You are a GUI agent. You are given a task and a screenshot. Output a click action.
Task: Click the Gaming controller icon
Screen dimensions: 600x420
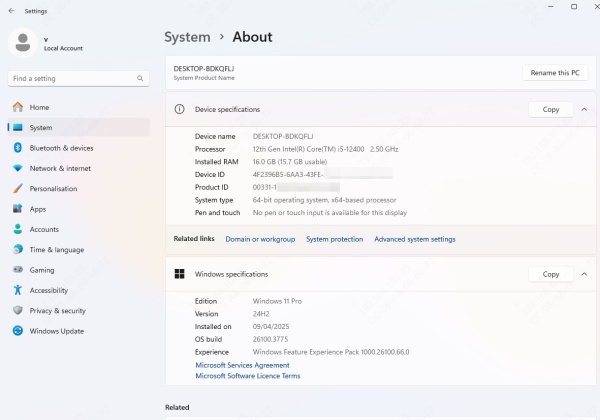click(18, 269)
